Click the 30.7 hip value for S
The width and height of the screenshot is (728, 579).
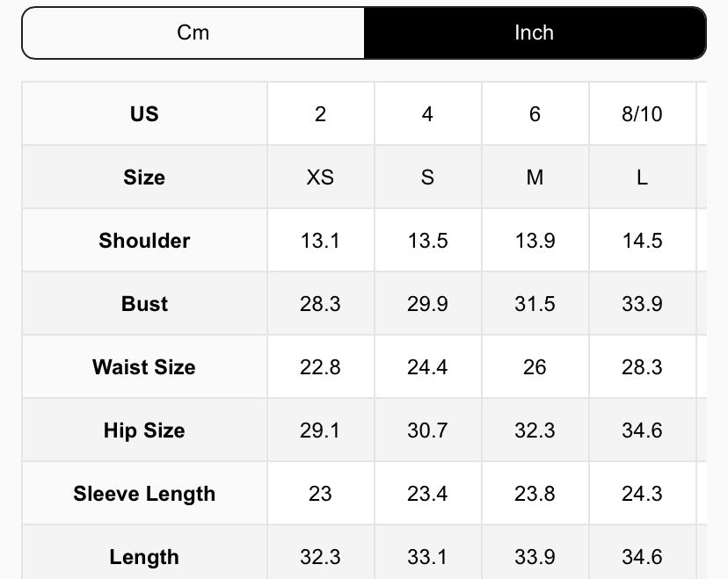(427, 431)
